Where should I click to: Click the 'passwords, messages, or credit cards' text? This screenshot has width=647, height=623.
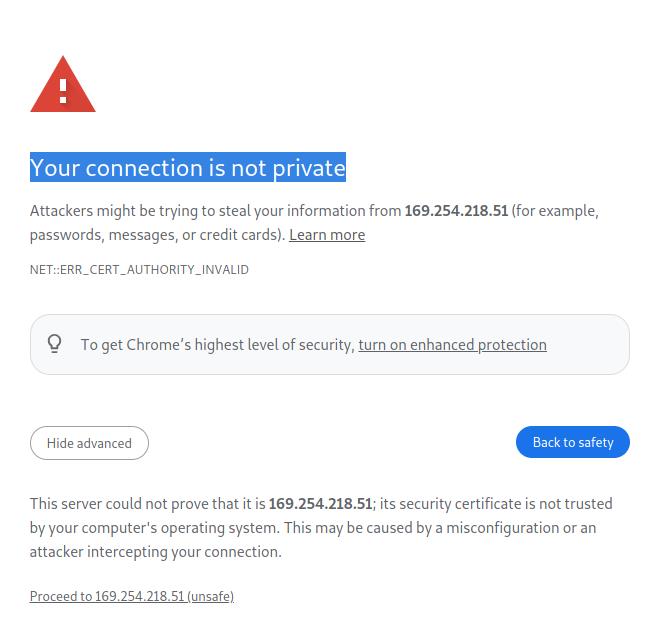coord(157,235)
